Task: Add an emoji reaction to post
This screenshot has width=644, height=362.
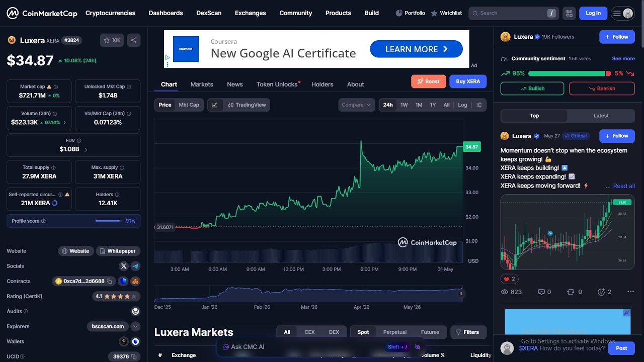Action: (604, 292)
